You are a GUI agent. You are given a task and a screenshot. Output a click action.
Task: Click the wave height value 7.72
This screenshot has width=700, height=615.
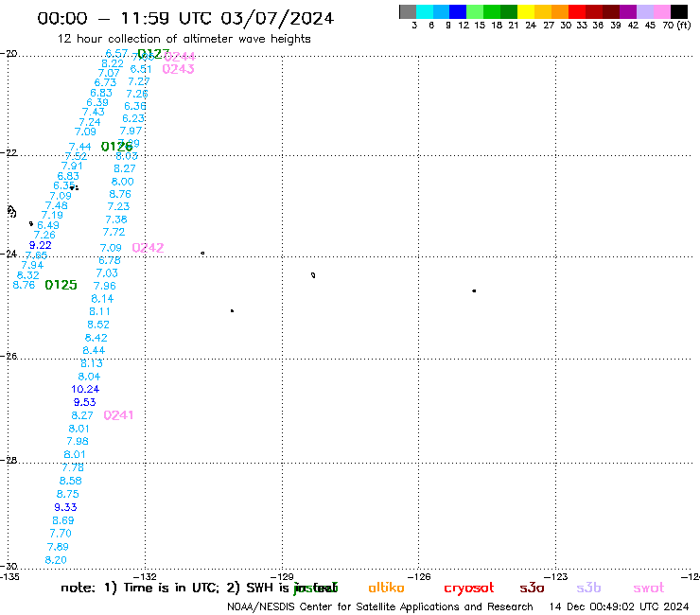pos(114,232)
